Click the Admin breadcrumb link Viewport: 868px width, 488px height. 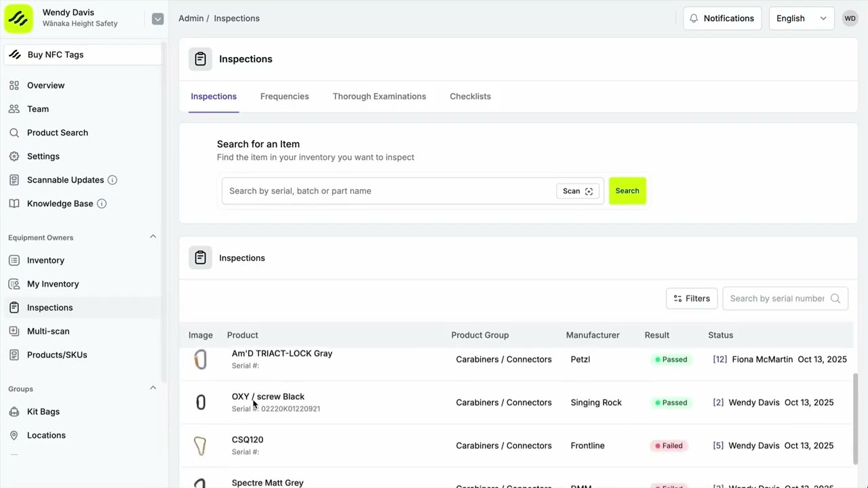pyautogui.click(x=191, y=18)
